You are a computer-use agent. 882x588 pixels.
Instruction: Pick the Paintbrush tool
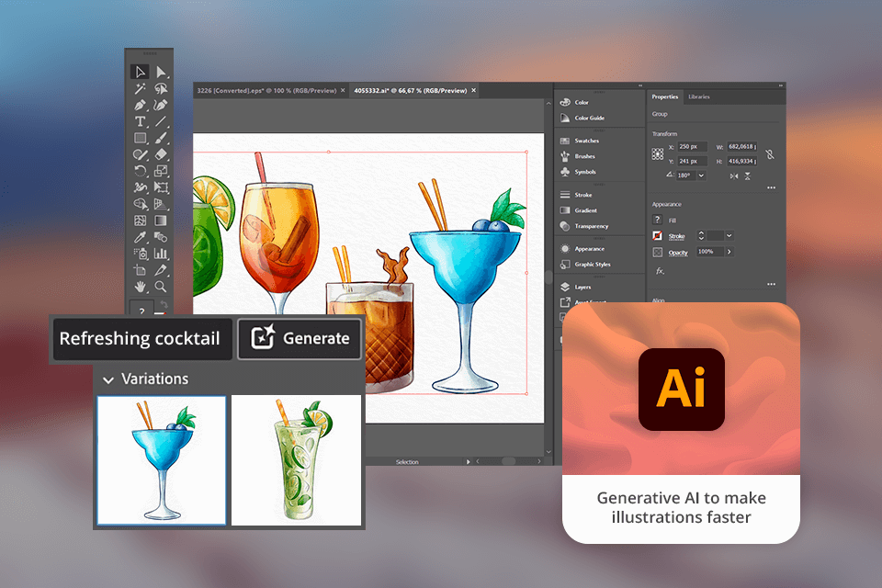click(x=161, y=137)
